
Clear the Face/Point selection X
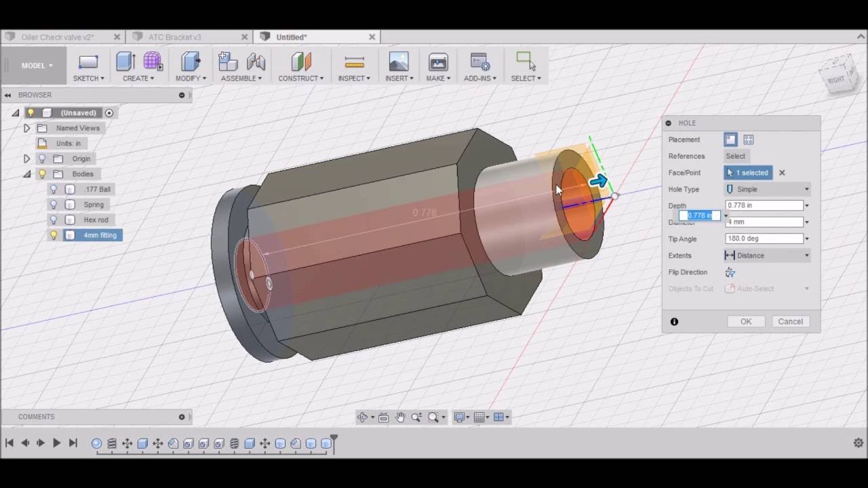[x=782, y=173]
